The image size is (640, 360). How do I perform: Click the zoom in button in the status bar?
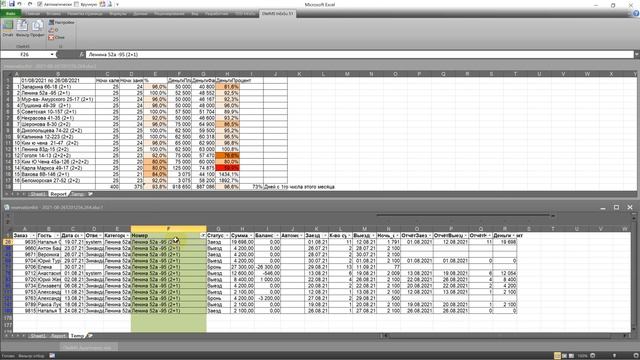[x=636, y=356]
